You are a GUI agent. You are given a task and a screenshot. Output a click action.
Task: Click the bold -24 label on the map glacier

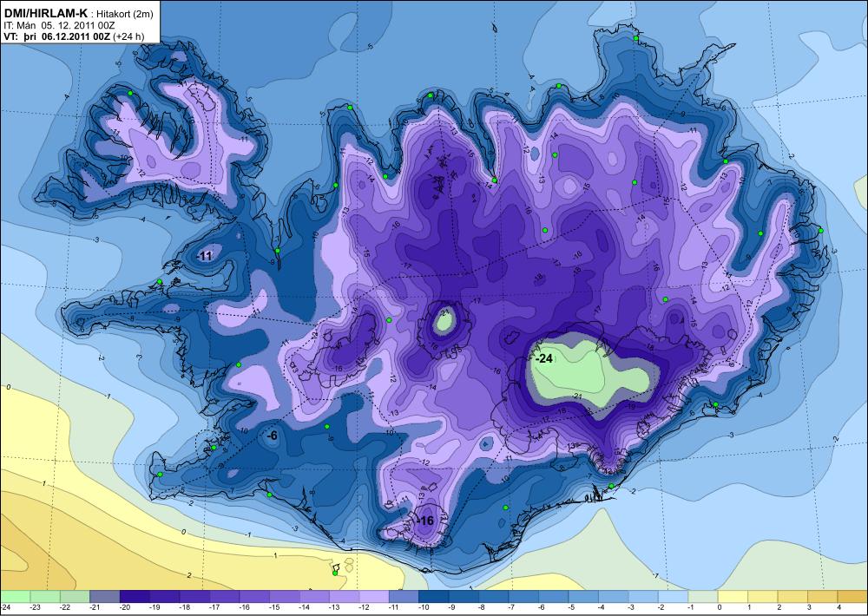(x=544, y=358)
